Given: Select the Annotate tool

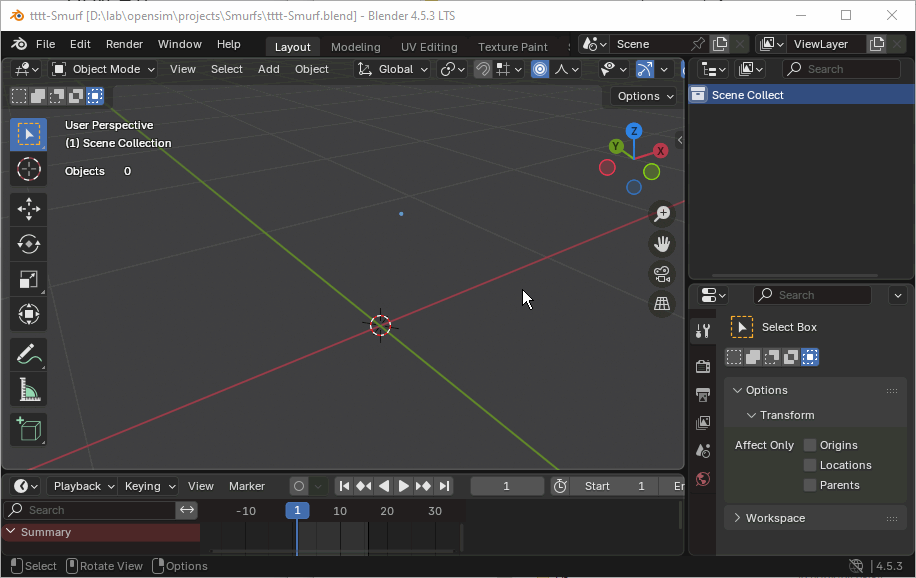Looking at the screenshot, I should click(29, 354).
